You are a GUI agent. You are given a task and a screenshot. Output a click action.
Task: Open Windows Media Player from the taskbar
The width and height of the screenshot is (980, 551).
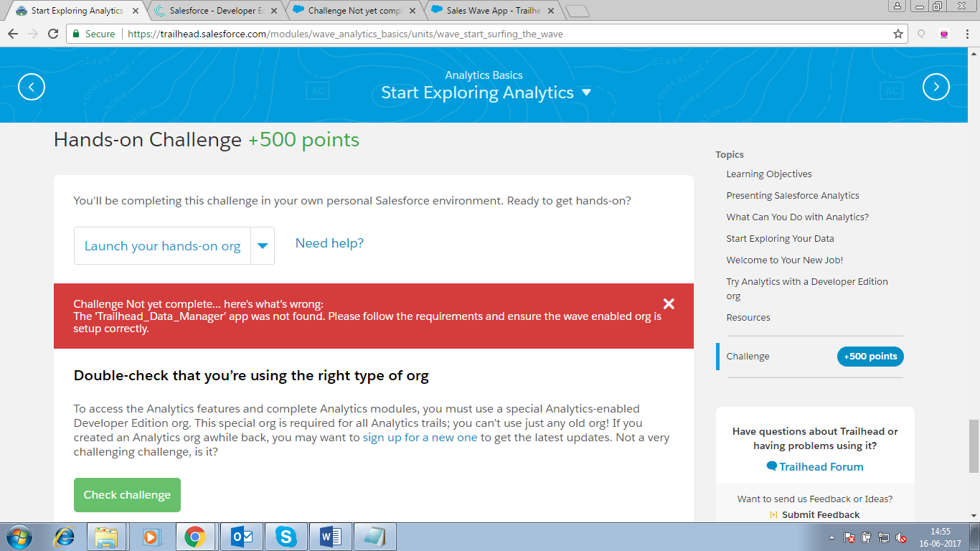[151, 537]
